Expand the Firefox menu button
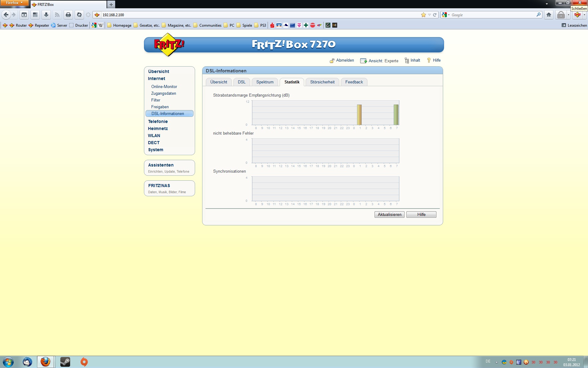The width and height of the screenshot is (588, 368). click(14, 3)
